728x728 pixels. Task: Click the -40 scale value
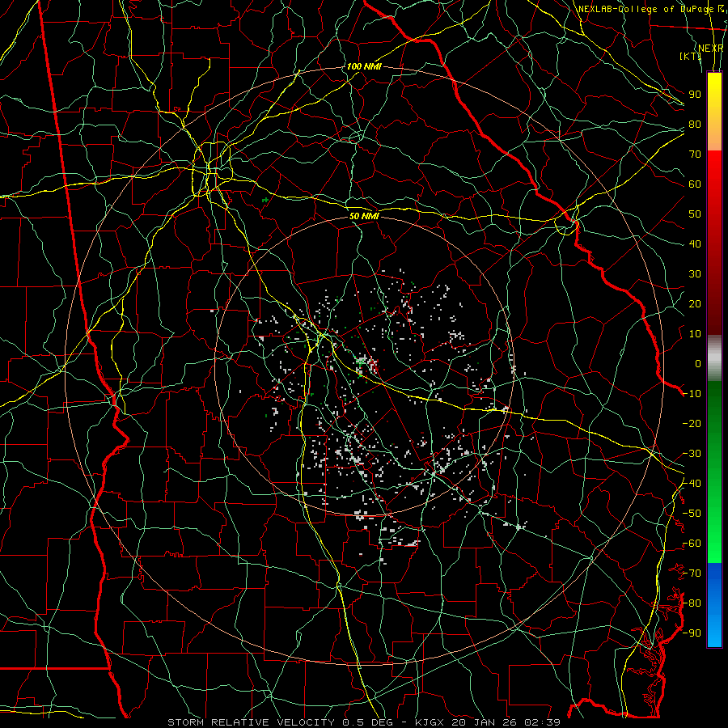point(692,484)
